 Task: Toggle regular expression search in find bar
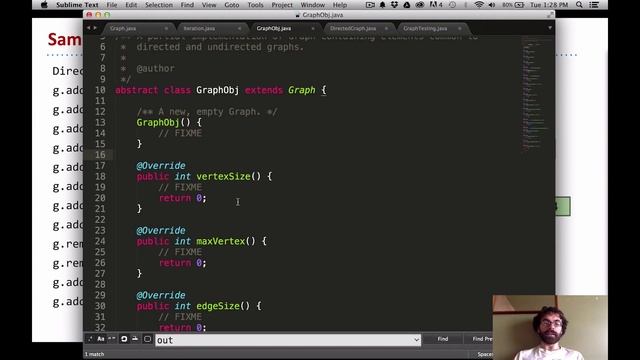click(90, 339)
